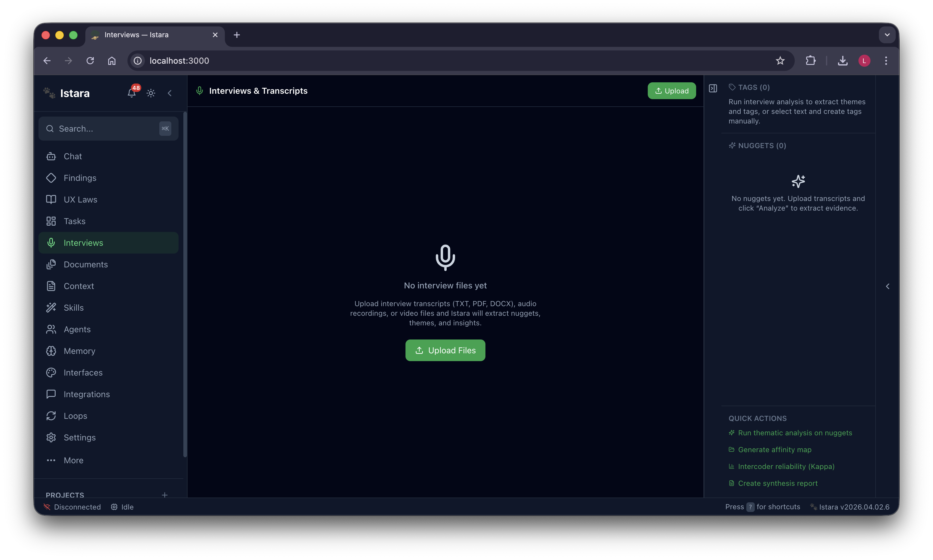Open Memory brain item
Viewport: 933px width, 560px height.
(79, 351)
